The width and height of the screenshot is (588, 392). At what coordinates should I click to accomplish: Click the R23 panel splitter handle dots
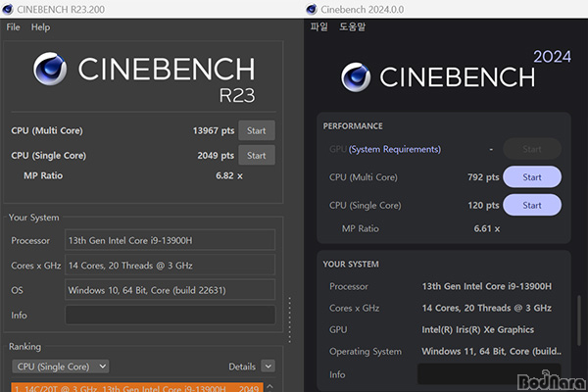tap(289, 320)
